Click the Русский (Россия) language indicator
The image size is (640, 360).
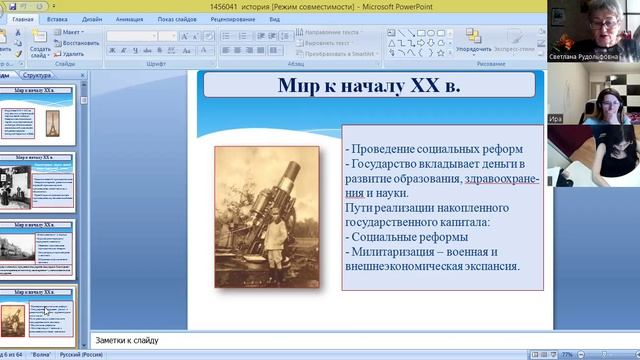(x=81, y=355)
